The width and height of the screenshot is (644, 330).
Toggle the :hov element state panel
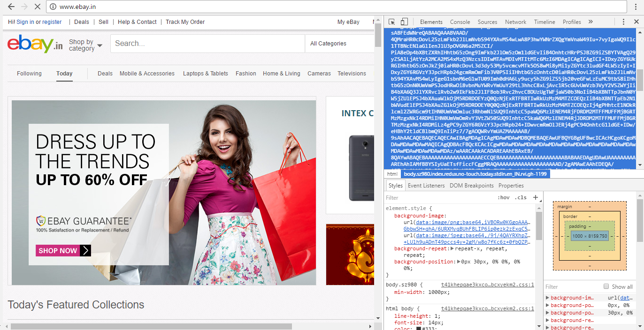[503, 197]
